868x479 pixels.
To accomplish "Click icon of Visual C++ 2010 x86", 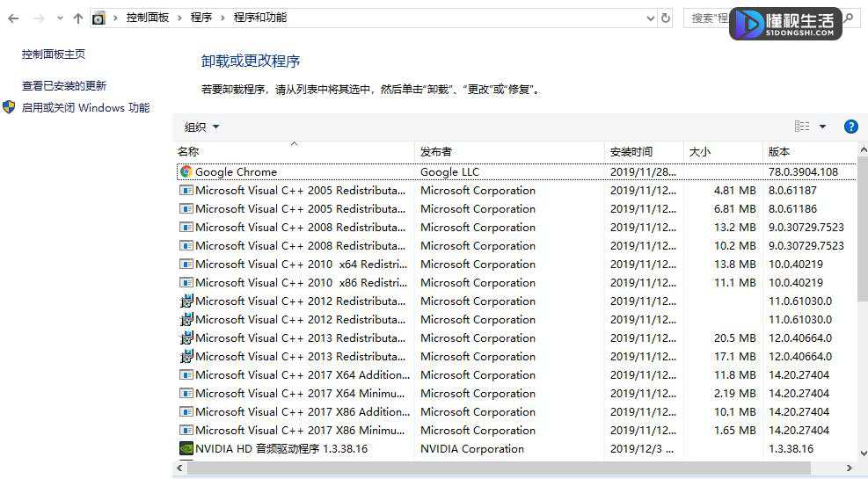I will click(x=186, y=283).
